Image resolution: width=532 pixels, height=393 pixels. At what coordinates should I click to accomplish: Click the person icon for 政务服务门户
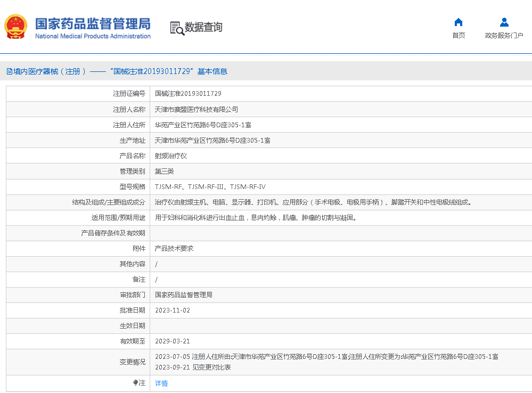pyautogui.click(x=504, y=22)
